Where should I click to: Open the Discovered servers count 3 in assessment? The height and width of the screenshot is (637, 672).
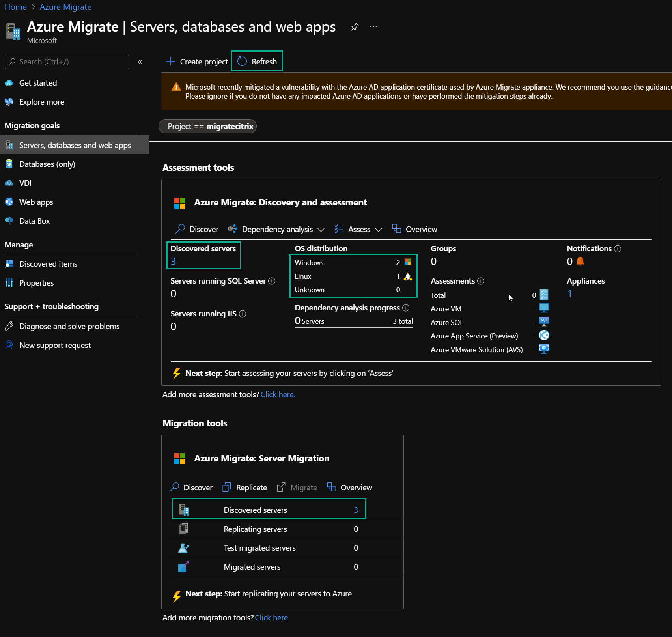tap(173, 261)
